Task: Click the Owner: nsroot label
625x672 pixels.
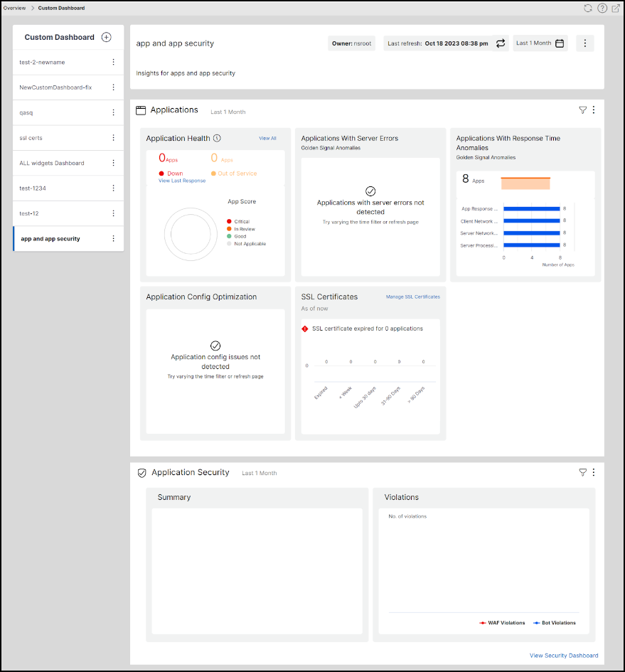Action: (351, 43)
